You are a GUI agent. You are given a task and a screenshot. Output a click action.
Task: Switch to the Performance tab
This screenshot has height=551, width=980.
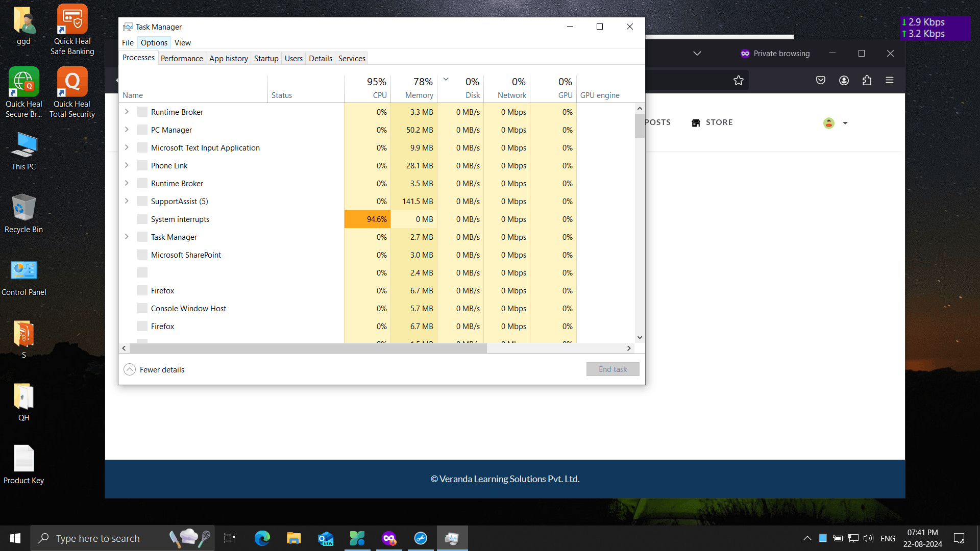coord(182,58)
